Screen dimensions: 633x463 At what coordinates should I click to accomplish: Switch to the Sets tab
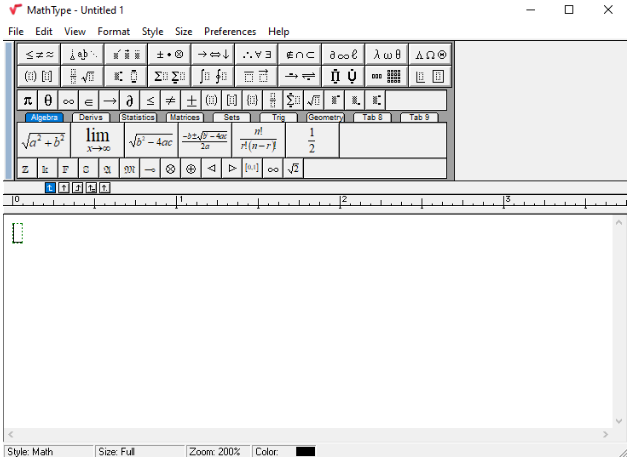(x=232, y=117)
